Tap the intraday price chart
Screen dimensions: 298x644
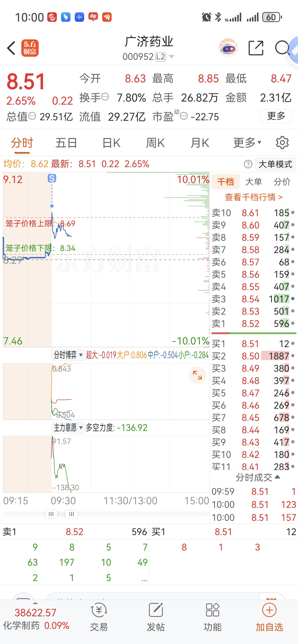point(106,259)
